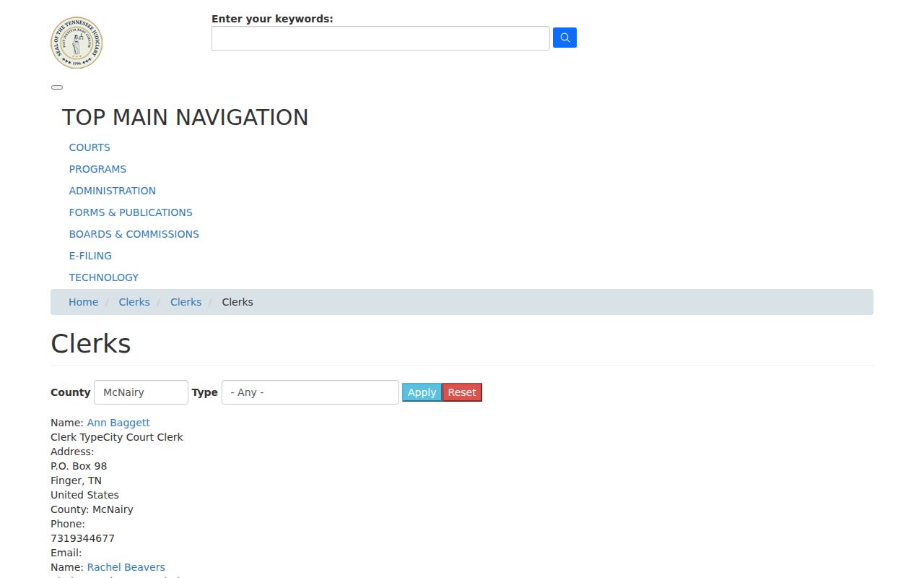
Task: Open the PROGRAMS navigation item
Action: point(97,169)
